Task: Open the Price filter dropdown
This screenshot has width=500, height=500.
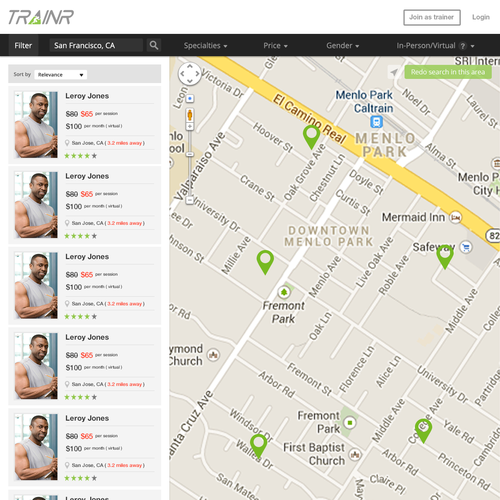Action: [x=275, y=46]
